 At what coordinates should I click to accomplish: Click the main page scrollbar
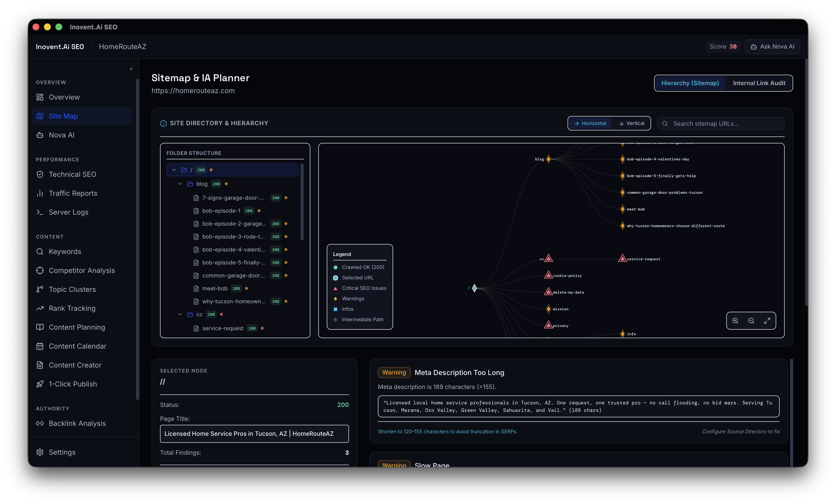click(806, 182)
